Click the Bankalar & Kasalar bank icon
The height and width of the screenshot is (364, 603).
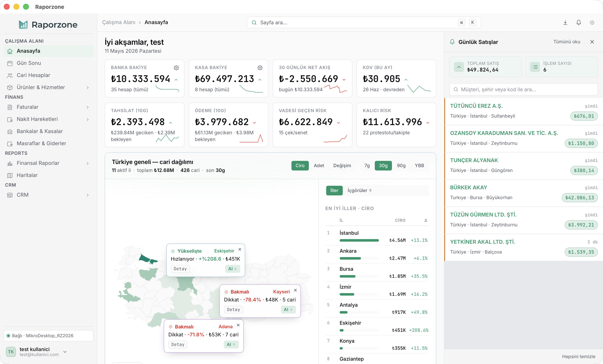pyautogui.click(x=10, y=132)
